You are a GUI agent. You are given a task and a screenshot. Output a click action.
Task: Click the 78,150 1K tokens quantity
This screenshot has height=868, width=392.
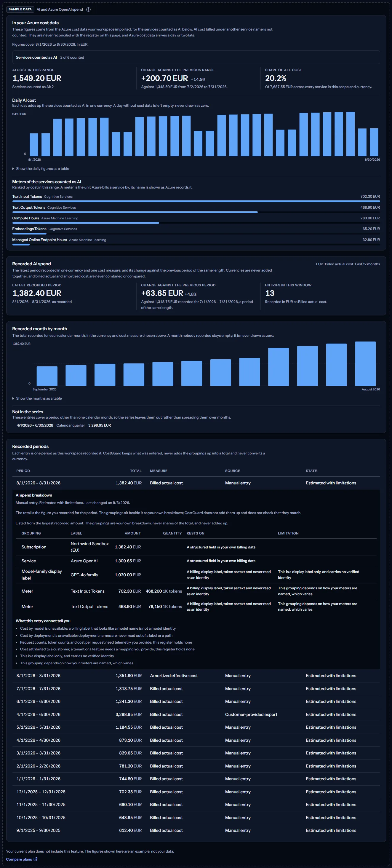click(x=165, y=607)
